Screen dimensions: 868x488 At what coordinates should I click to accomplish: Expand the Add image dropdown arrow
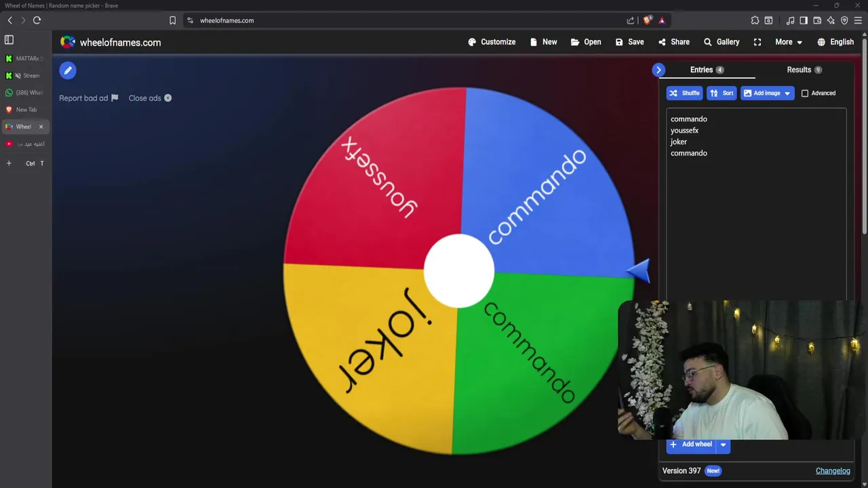(787, 93)
